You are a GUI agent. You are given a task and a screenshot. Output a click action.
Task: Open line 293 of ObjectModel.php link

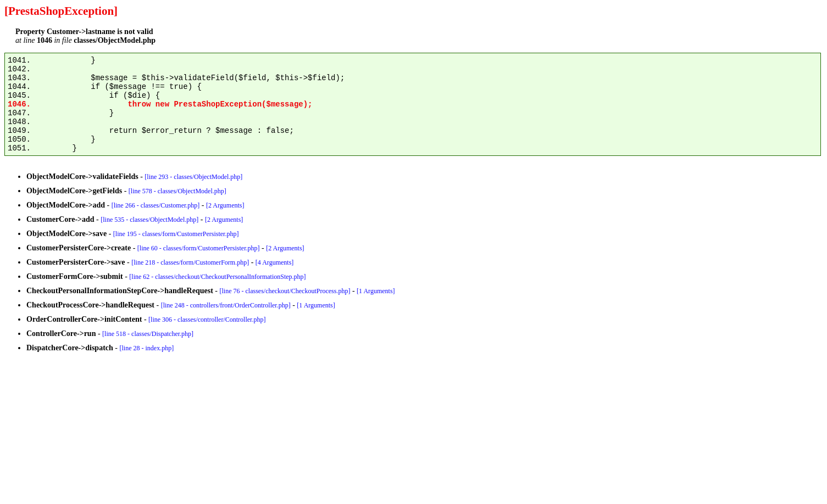click(193, 176)
